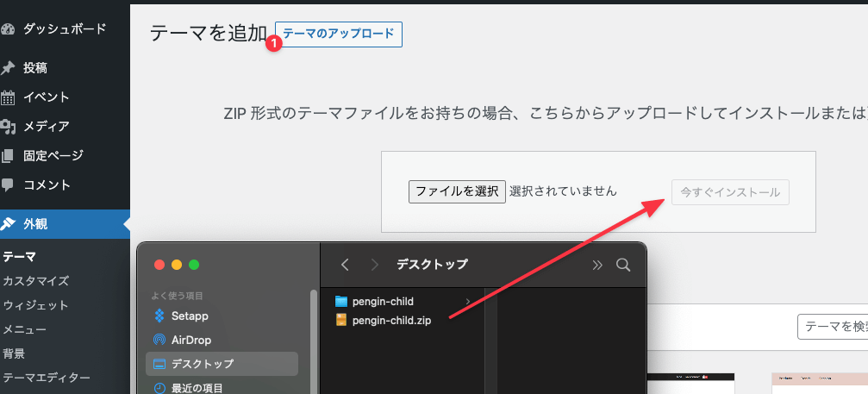This screenshot has width=868, height=394.
Task: Open イベント menu item
Action: 47,97
